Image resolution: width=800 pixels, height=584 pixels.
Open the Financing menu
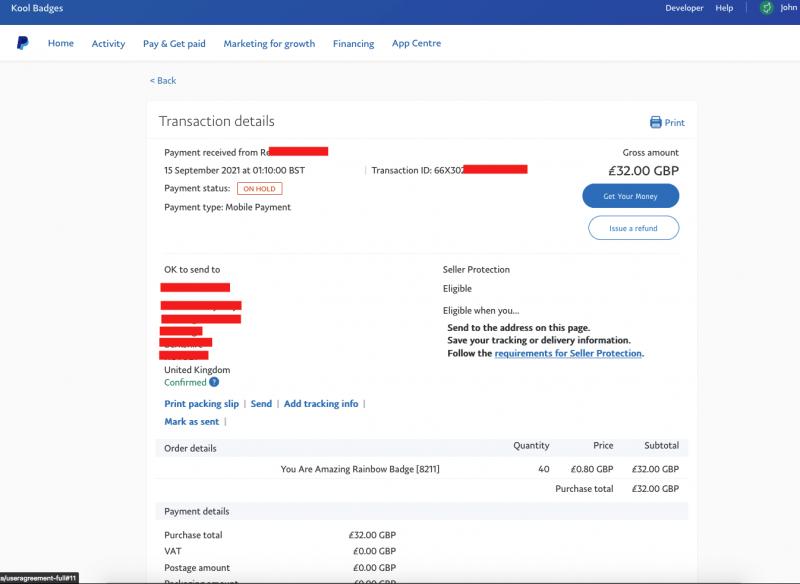[354, 43]
